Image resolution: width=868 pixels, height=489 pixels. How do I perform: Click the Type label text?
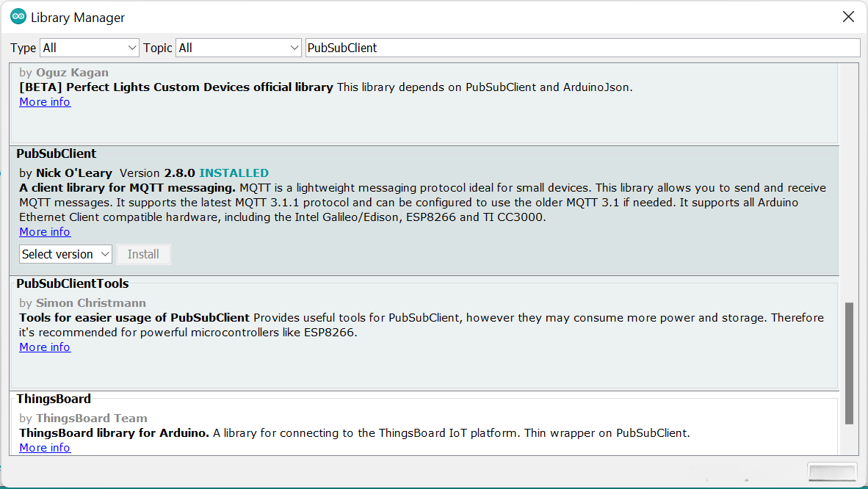click(23, 48)
